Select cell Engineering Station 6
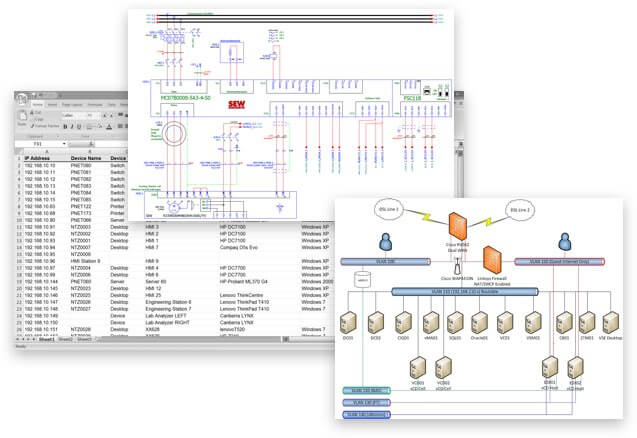 pos(168,302)
